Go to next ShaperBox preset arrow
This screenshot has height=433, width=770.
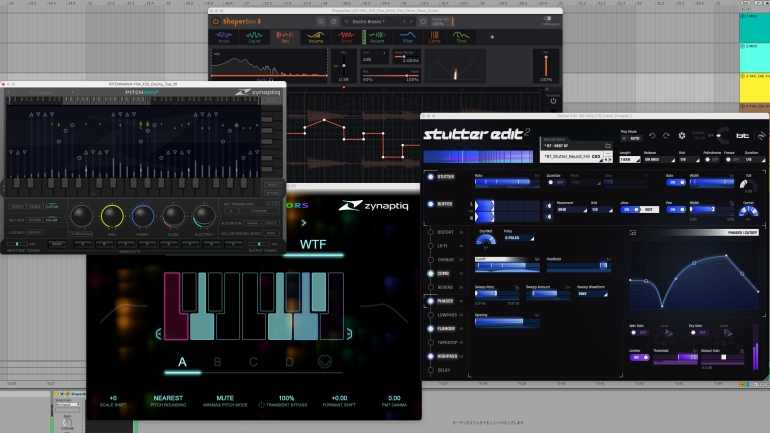[x=412, y=22]
